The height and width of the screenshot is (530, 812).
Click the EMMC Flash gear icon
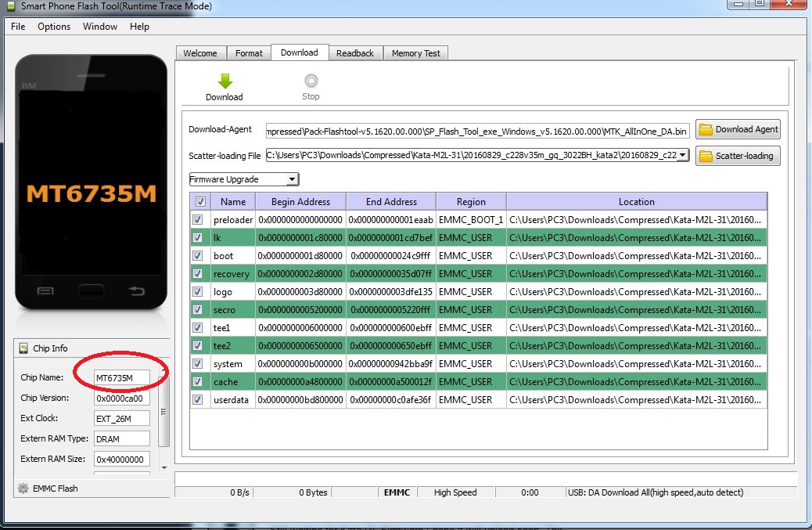tap(23, 489)
